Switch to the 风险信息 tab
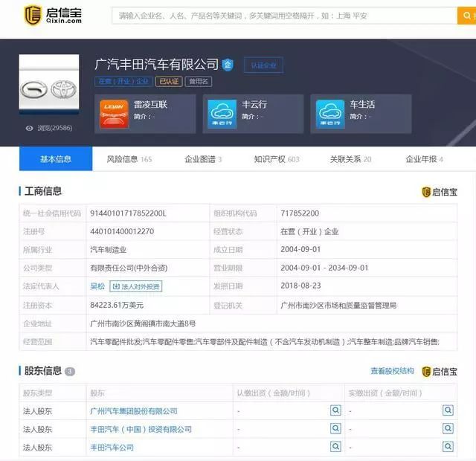476x461 pixels. coord(129,159)
